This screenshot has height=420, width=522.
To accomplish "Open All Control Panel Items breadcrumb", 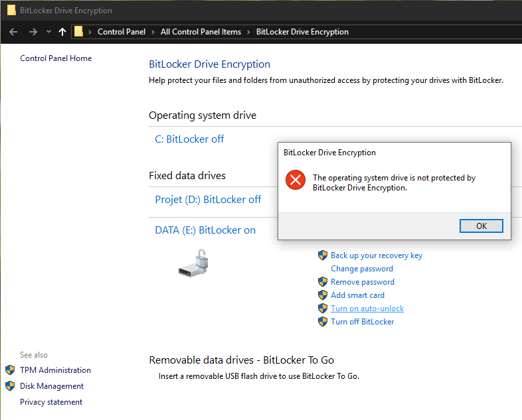I will pos(201,32).
